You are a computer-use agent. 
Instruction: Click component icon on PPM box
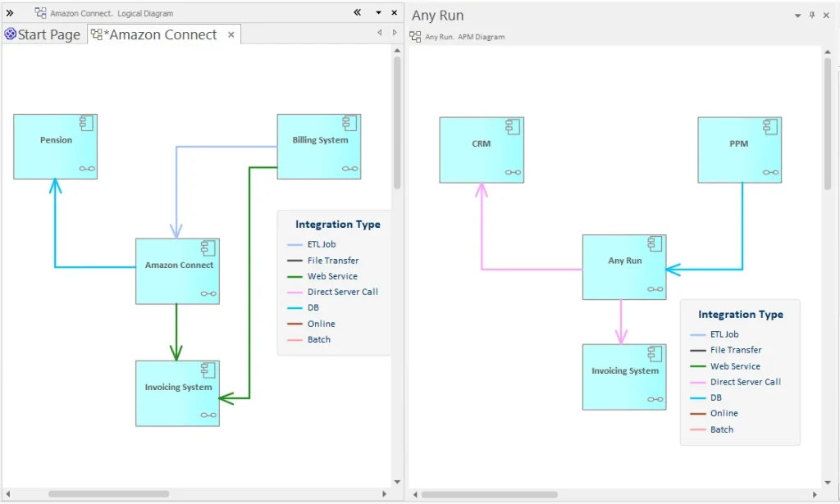pyautogui.click(x=770, y=127)
